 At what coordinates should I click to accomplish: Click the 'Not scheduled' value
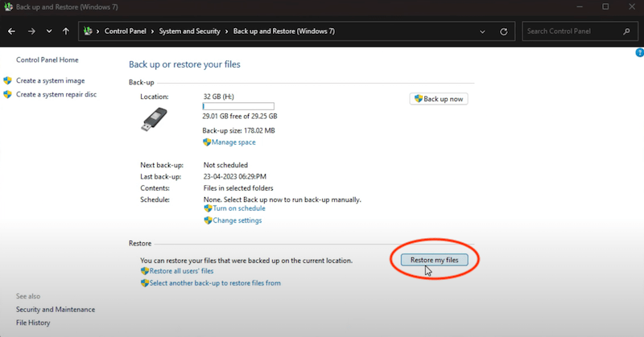(x=225, y=165)
